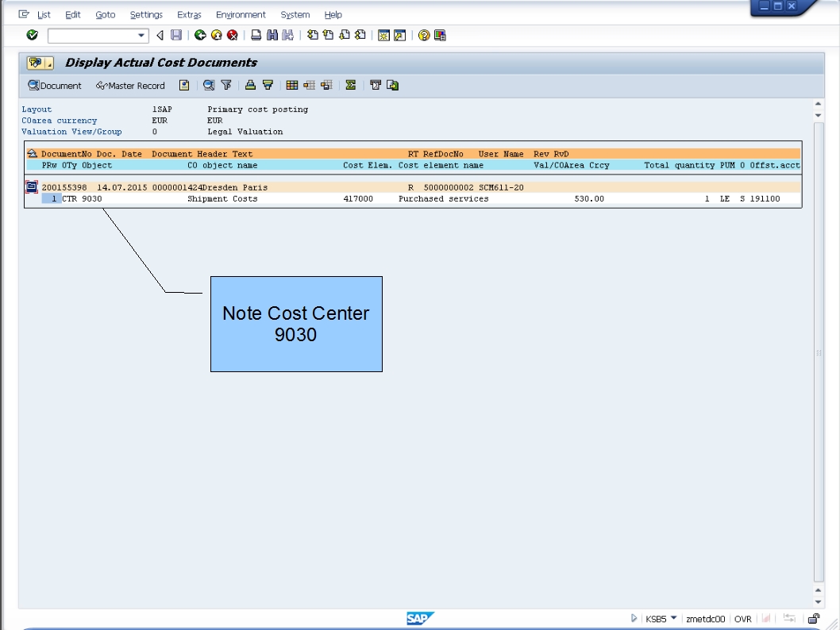Open the Edit menu
Screen dimensions: 840x630
73,14
